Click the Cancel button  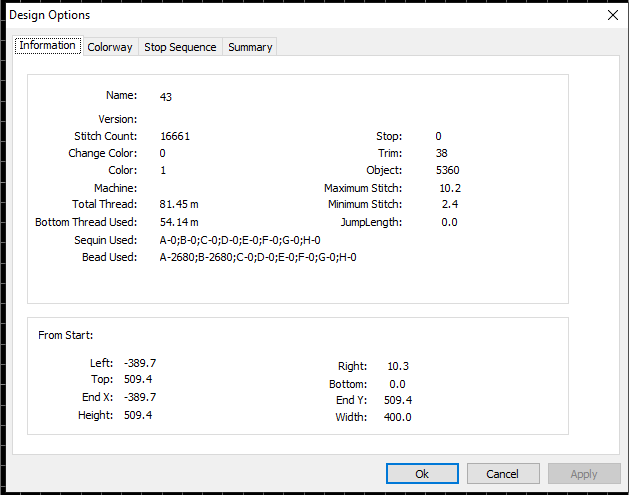503,474
